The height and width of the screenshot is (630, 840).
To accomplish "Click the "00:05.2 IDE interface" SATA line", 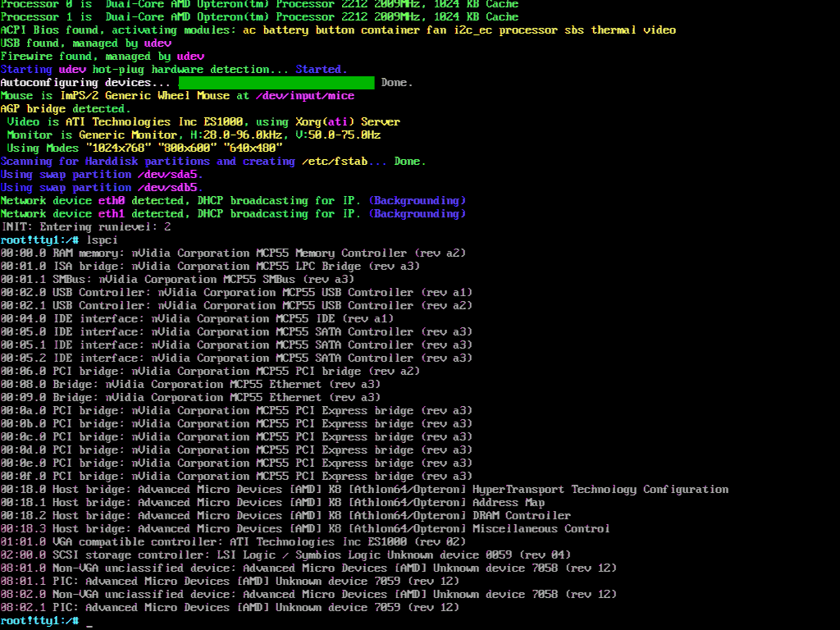I will [x=236, y=358].
